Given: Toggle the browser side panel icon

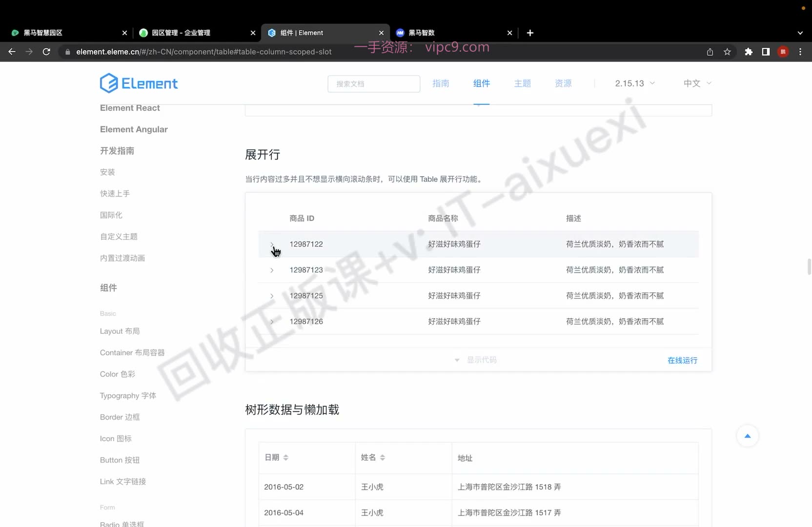Looking at the screenshot, I should [x=766, y=52].
